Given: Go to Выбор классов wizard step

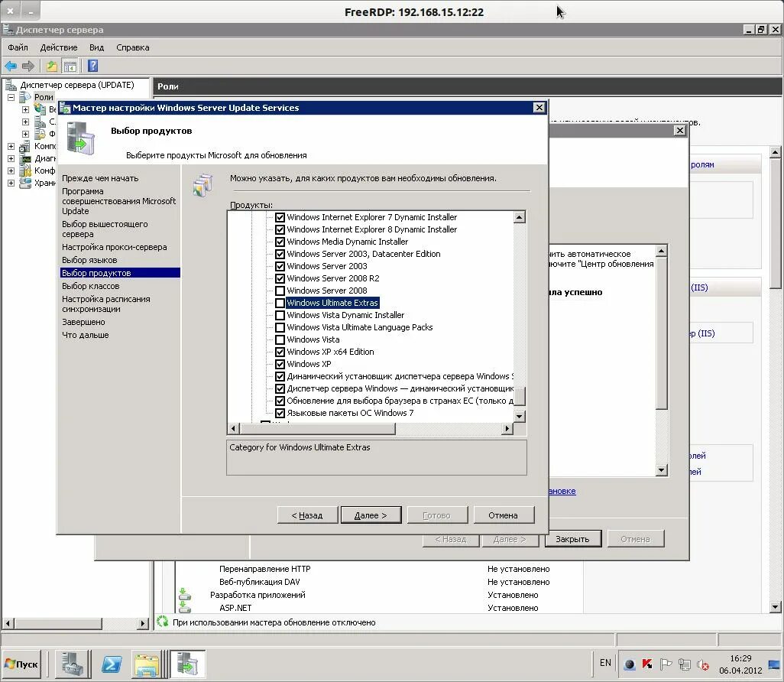Looking at the screenshot, I should click(x=90, y=286).
